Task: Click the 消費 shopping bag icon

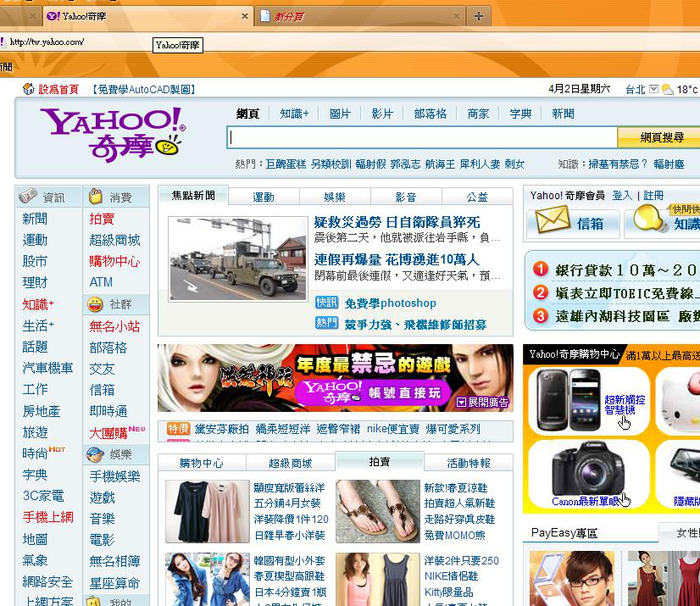Action: [x=95, y=196]
